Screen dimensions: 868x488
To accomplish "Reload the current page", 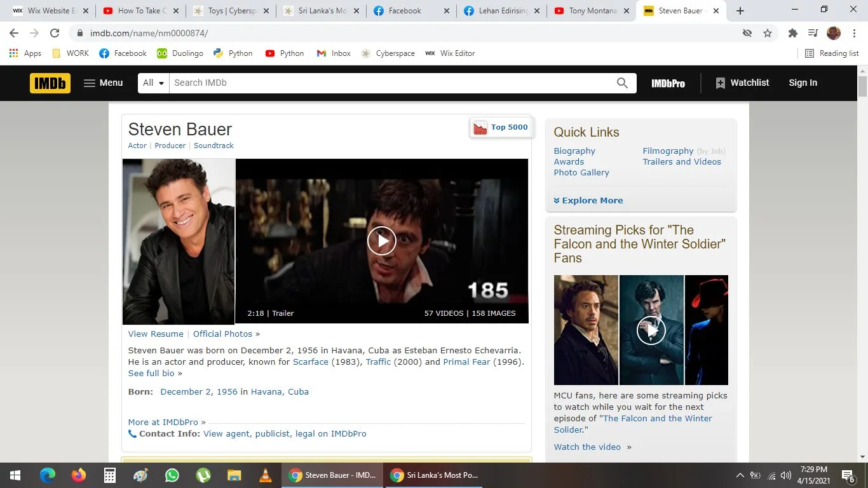I will [x=55, y=33].
